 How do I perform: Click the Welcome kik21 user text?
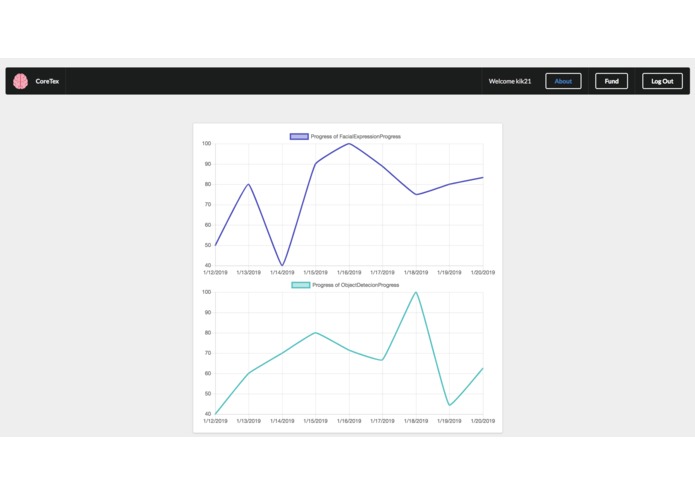click(510, 81)
